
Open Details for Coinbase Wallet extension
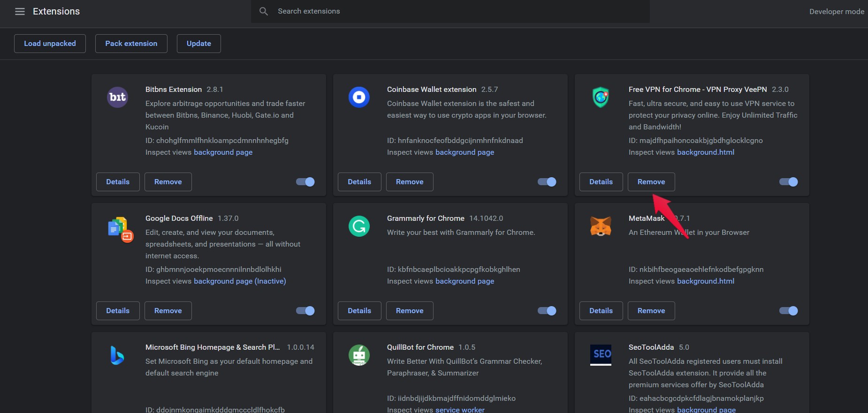coord(359,182)
